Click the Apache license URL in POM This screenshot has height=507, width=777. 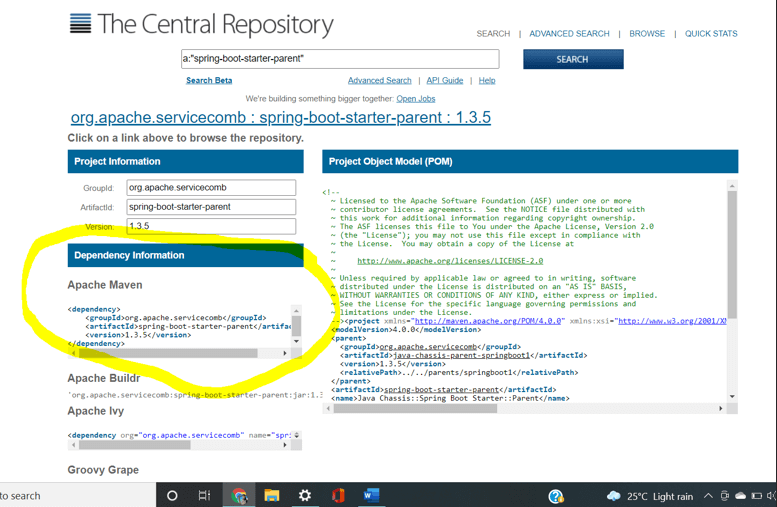point(450,261)
